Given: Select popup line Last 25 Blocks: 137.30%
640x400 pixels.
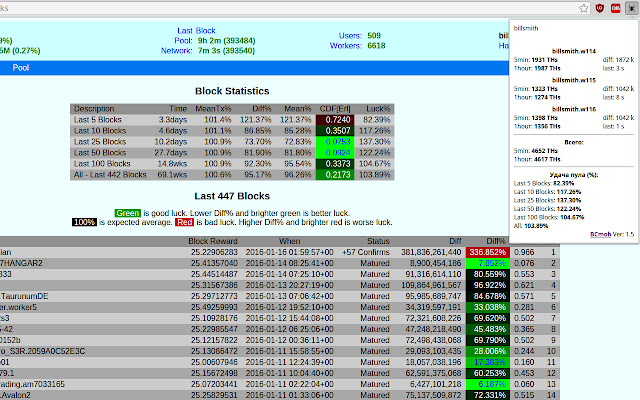Looking at the screenshot, I should tap(547, 200).
